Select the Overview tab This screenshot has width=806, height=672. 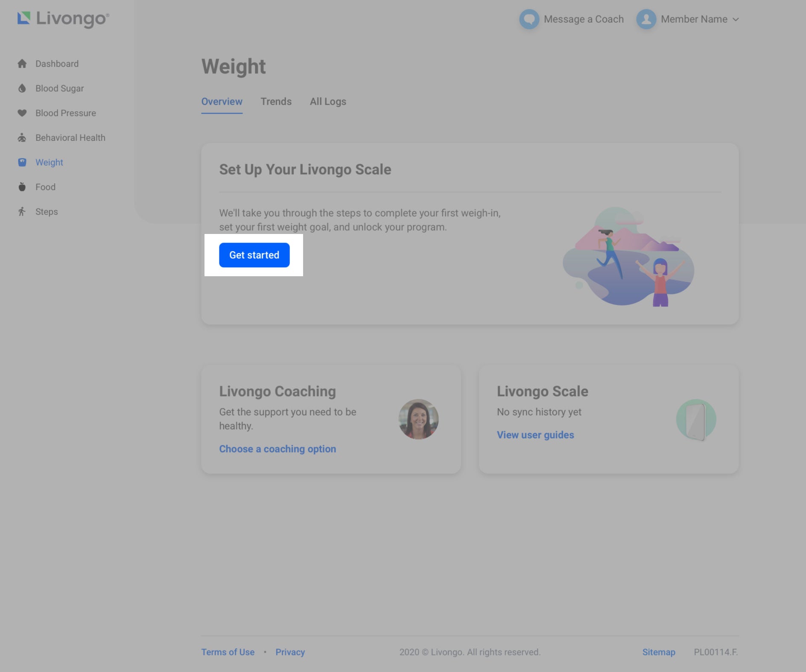[x=222, y=102]
